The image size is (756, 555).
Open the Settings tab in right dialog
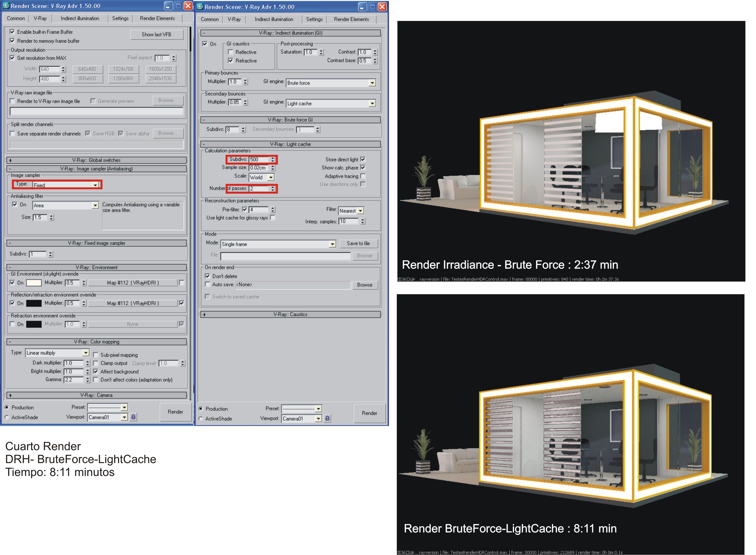[314, 20]
